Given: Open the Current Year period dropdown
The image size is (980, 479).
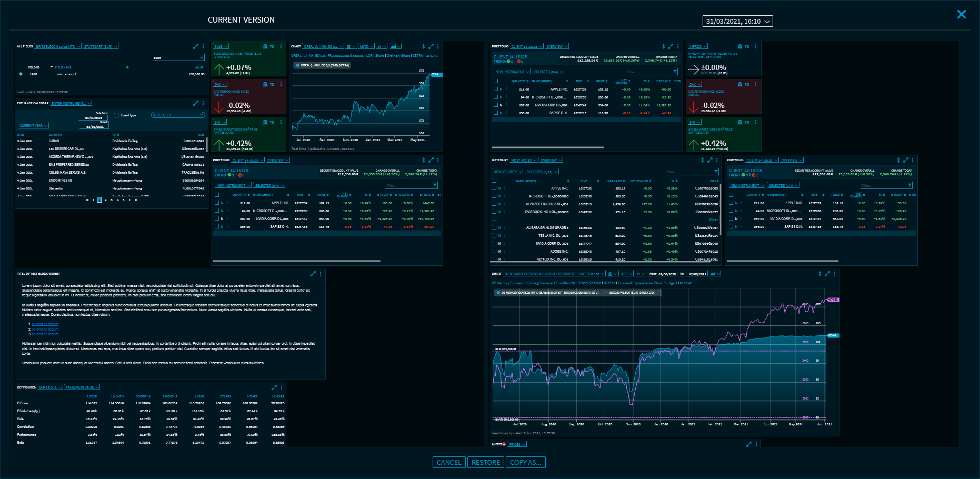Looking at the screenshot, I should (34, 125).
